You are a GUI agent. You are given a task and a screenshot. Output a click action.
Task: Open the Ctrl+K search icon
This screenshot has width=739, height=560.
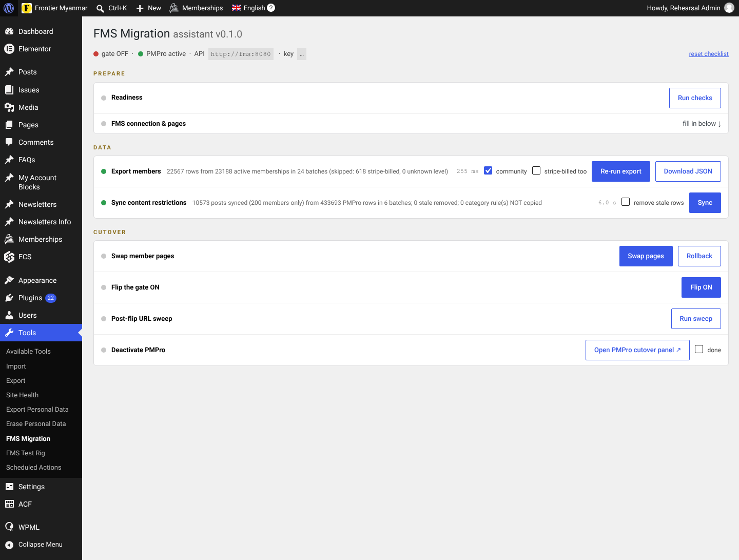100,8
